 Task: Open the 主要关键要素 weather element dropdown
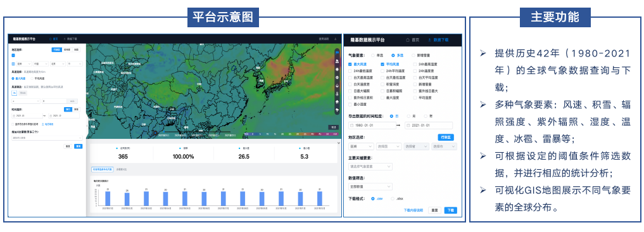(370, 167)
